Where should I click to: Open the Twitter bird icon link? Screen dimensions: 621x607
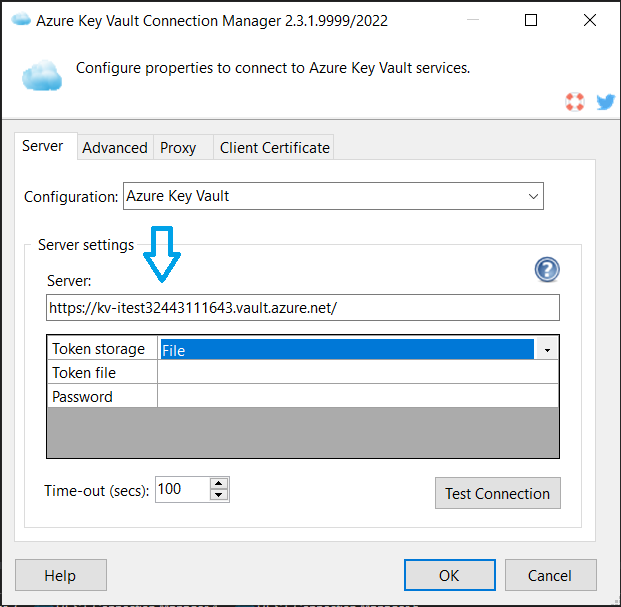click(x=604, y=101)
